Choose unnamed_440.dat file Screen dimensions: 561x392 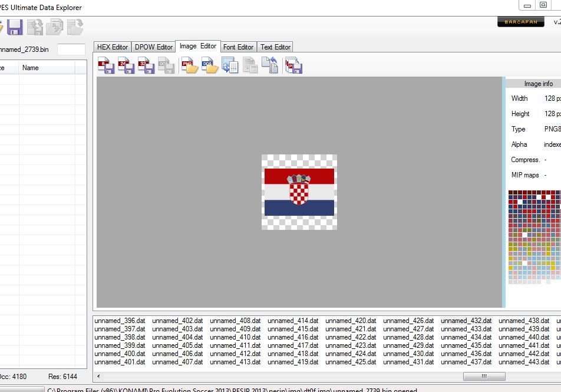524,337
